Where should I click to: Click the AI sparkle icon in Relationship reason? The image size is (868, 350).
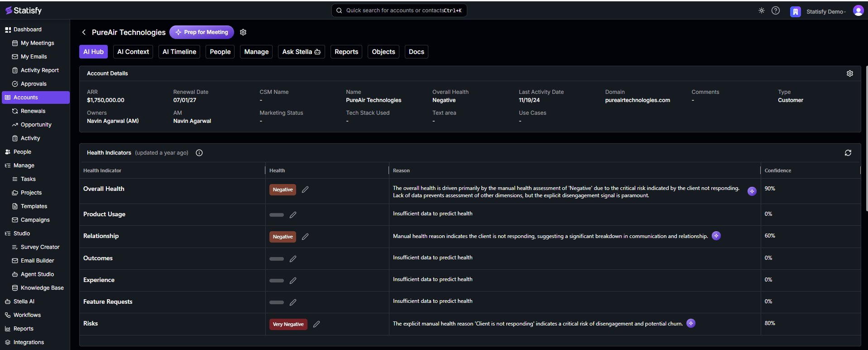coord(716,236)
